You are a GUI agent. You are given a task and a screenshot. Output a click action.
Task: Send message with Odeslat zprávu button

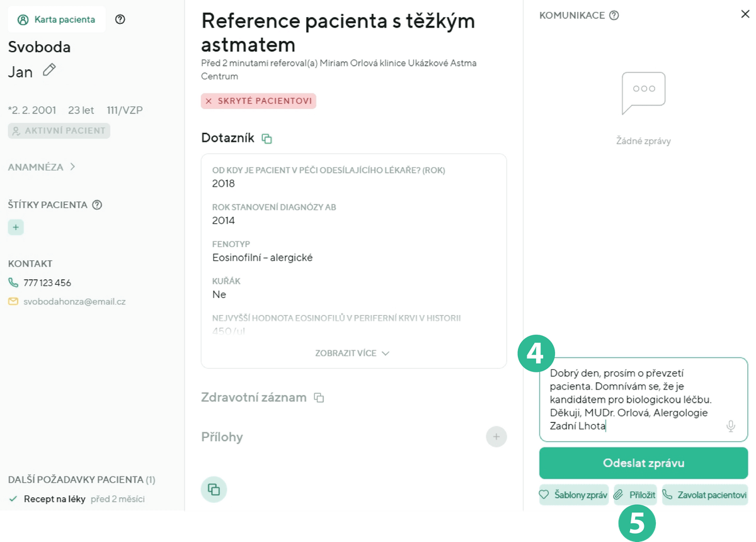pyautogui.click(x=643, y=463)
